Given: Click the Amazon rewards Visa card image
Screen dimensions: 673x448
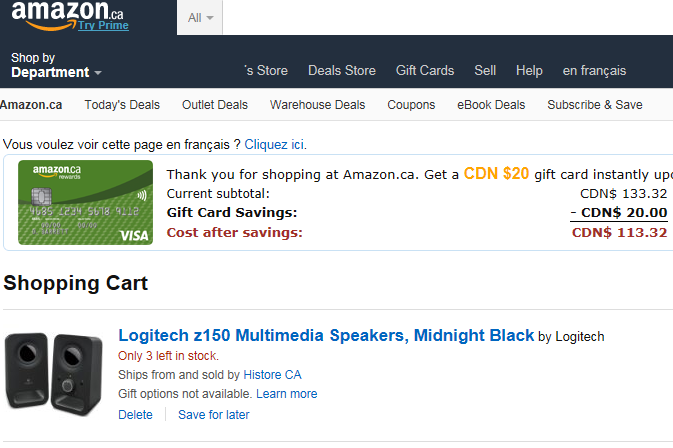Looking at the screenshot, I should (x=85, y=204).
